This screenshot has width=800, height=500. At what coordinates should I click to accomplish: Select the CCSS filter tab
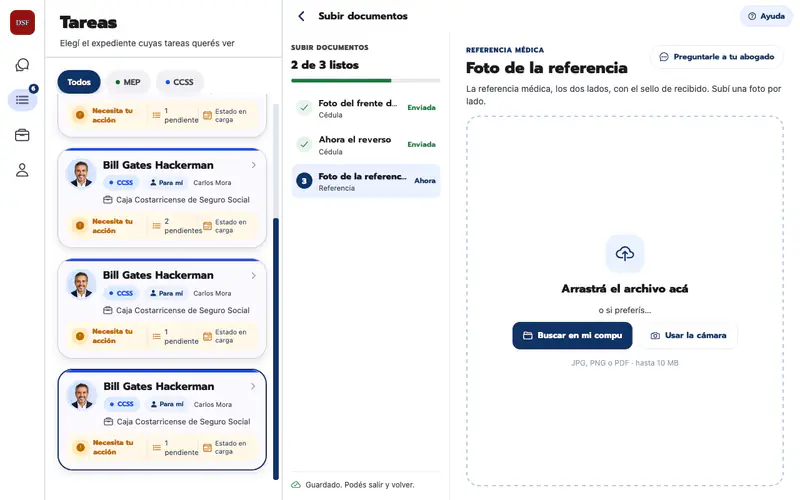coord(180,82)
